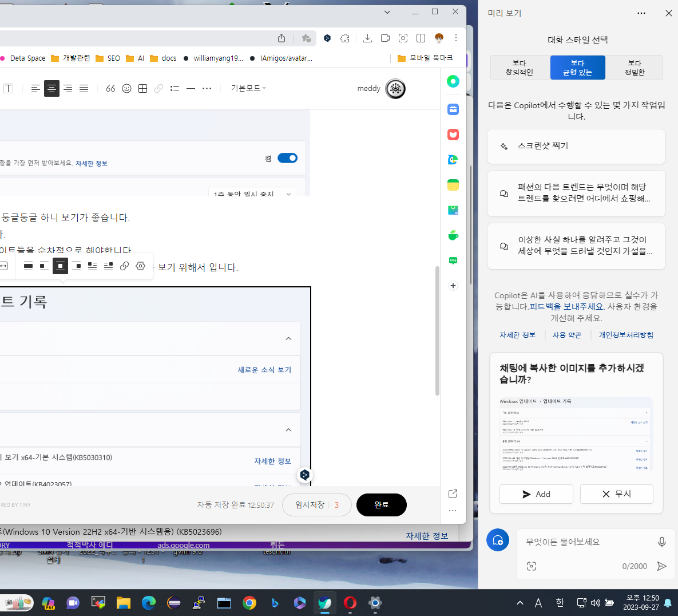Select center image alignment in floating toolbar

60,266
